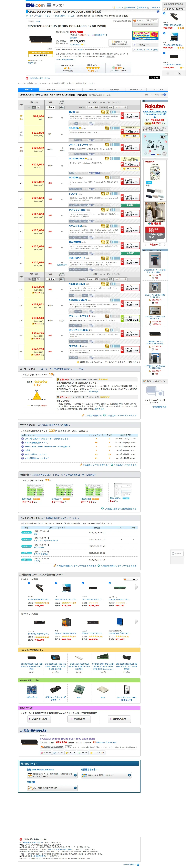Toggle the CFD W5U5600CS-16G compare checkbox in the top sidebar
186x868 pixels.
[x=164, y=33]
